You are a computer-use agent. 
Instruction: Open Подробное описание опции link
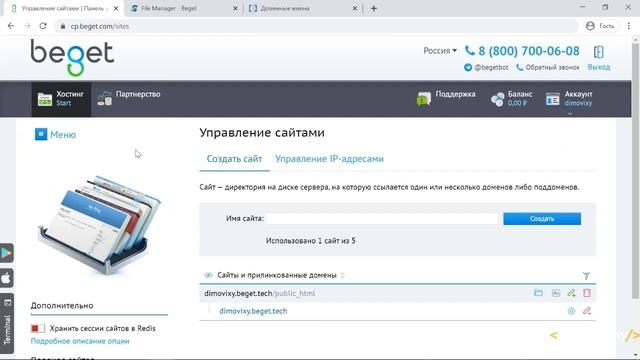[x=80, y=341]
